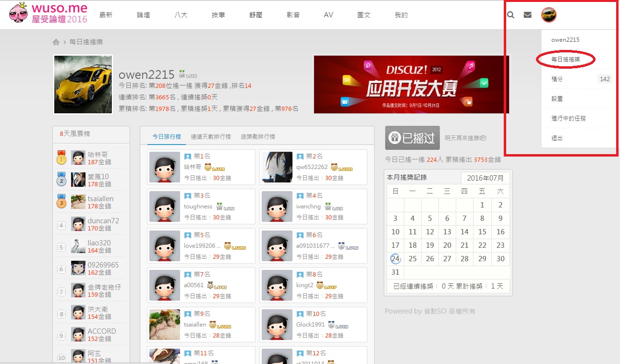Select 每日搖搖樂 from user dropdown
This screenshot has height=364, width=620.
click(x=565, y=60)
